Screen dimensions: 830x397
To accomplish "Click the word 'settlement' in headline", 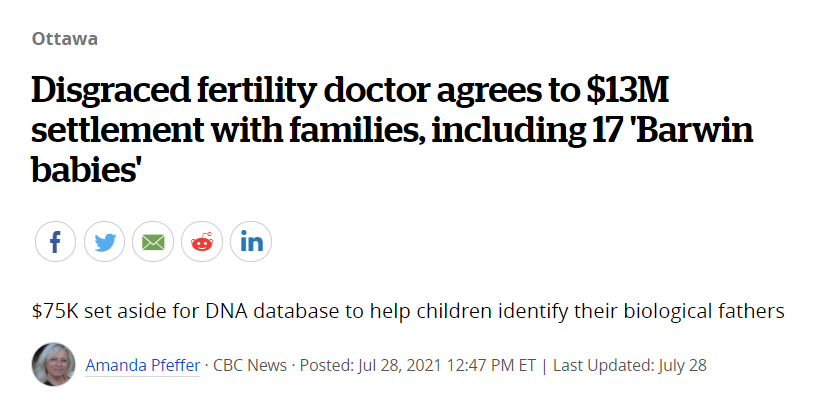I will (118, 130).
